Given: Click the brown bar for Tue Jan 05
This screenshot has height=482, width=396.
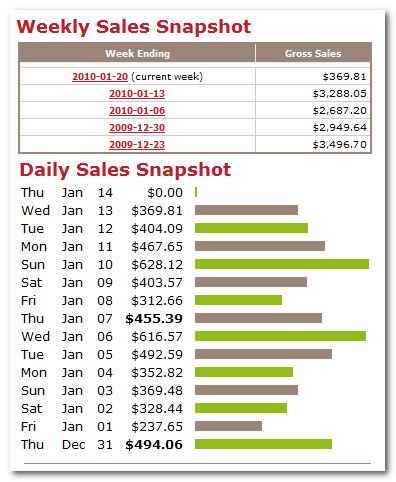Looking at the screenshot, I should 263,354.
